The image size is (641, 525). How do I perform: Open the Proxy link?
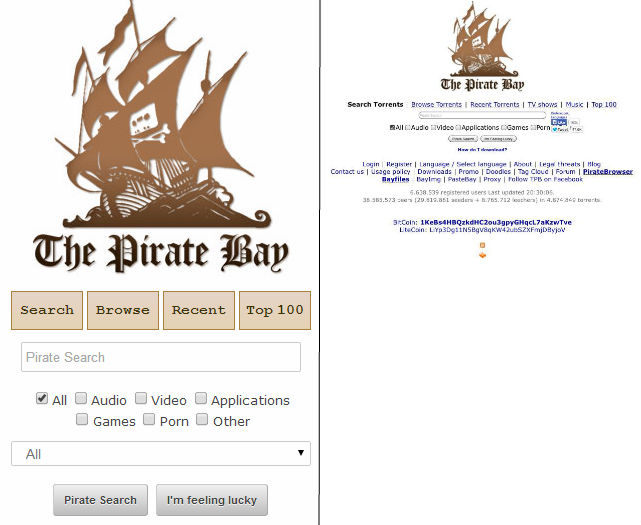pos(492,179)
